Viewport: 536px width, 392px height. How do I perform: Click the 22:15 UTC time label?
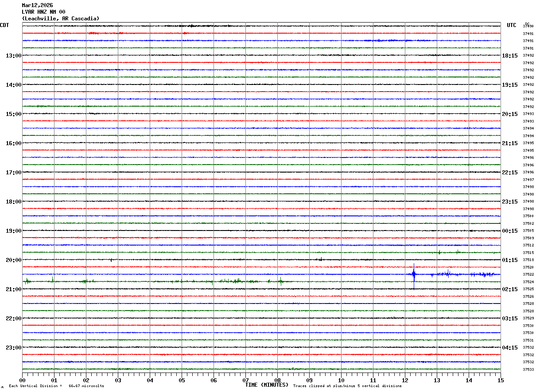click(510, 173)
